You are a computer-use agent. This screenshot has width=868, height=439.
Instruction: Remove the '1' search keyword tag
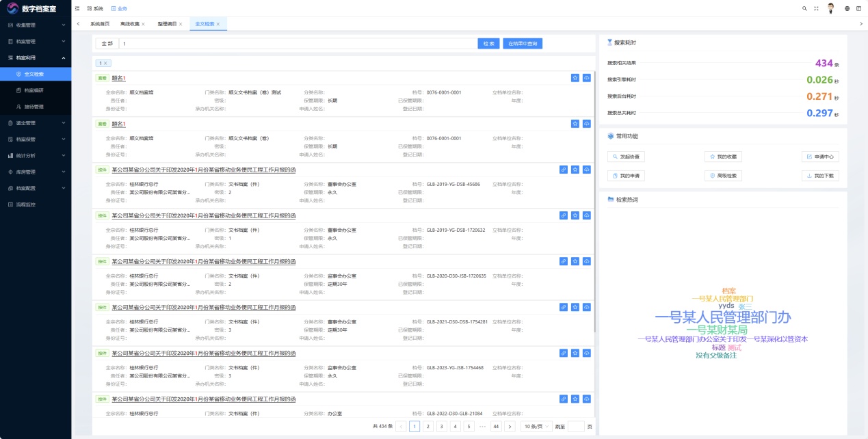pos(106,63)
